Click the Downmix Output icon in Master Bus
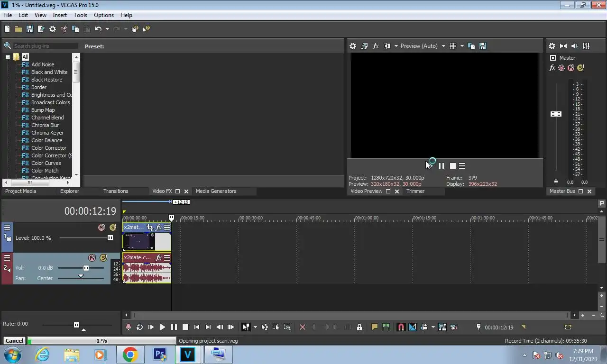This screenshot has height=364, width=607. (563, 46)
